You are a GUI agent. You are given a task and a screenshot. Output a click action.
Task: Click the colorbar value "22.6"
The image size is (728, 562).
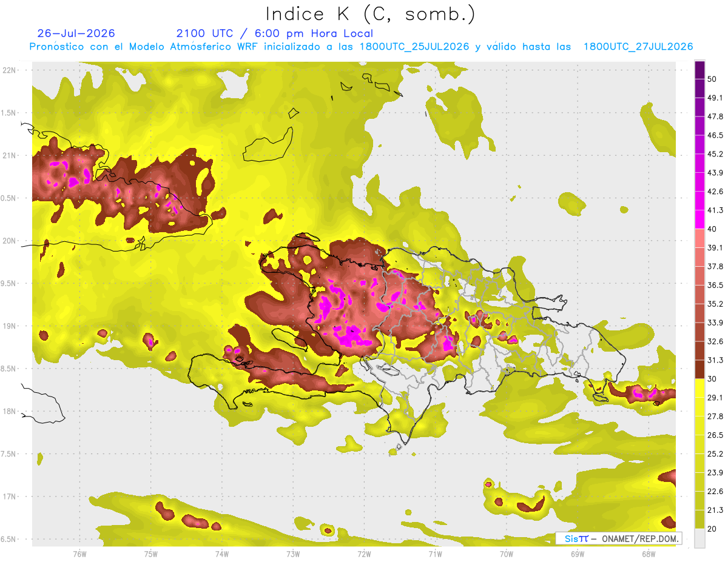716,492
